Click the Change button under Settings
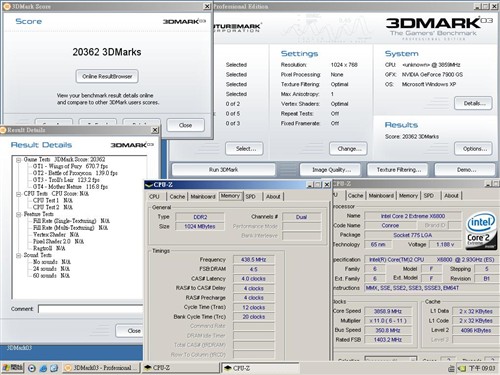Screen dimensions: 500x375 point(348,149)
